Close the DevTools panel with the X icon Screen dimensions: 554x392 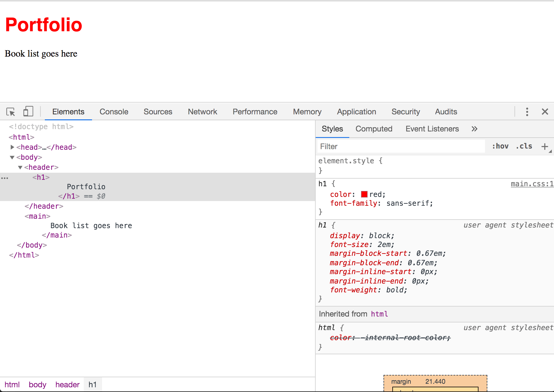545,112
